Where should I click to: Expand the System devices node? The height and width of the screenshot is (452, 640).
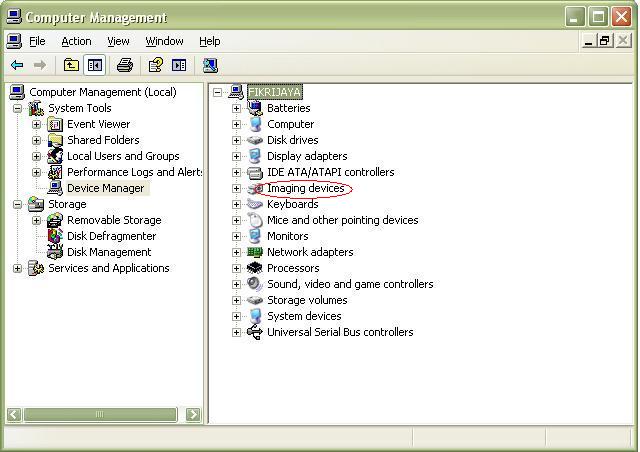(x=236, y=316)
